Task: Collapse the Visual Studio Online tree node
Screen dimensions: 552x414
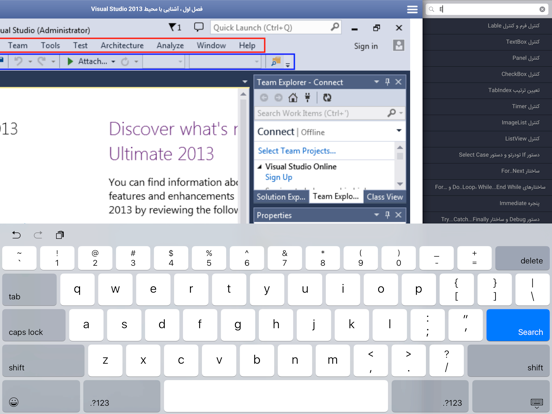Action: (260, 167)
